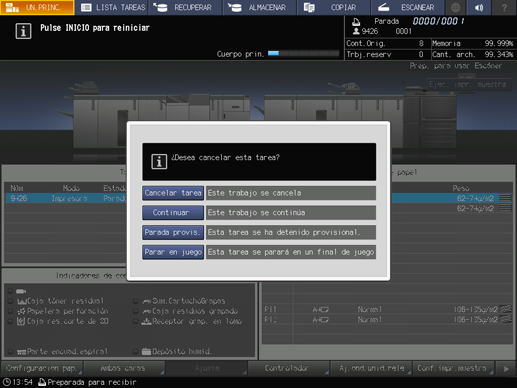
Task: Open the ALMACENAR tab
Action: 259,7
